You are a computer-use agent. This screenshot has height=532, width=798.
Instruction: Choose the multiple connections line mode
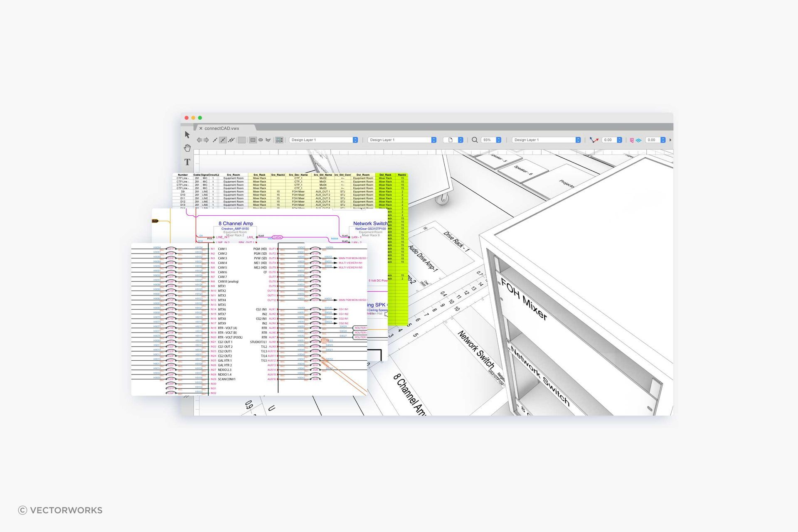(x=232, y=140)
